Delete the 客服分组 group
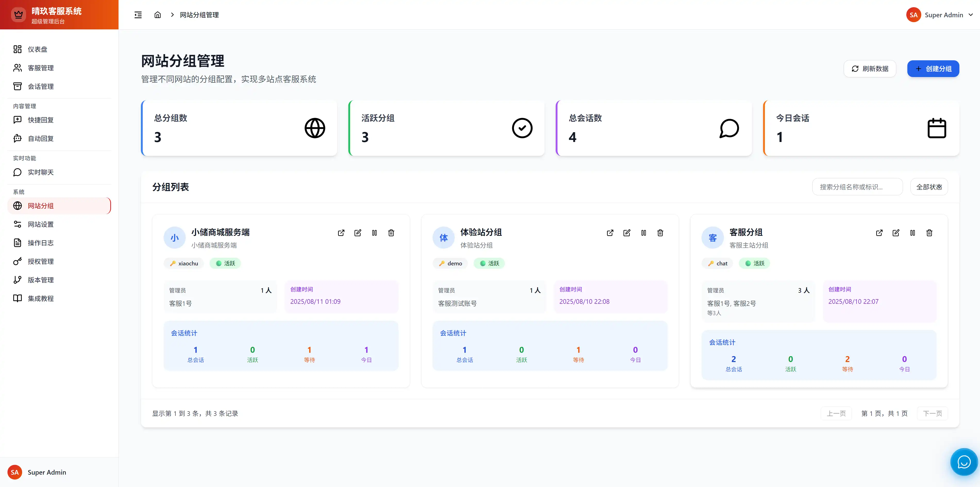This screenshot has width=980, height=487. [x=929, y=233]
